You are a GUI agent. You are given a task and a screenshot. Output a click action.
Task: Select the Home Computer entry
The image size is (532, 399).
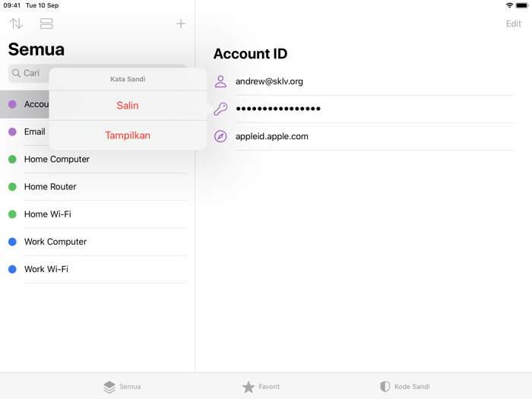tap(97, 159)
